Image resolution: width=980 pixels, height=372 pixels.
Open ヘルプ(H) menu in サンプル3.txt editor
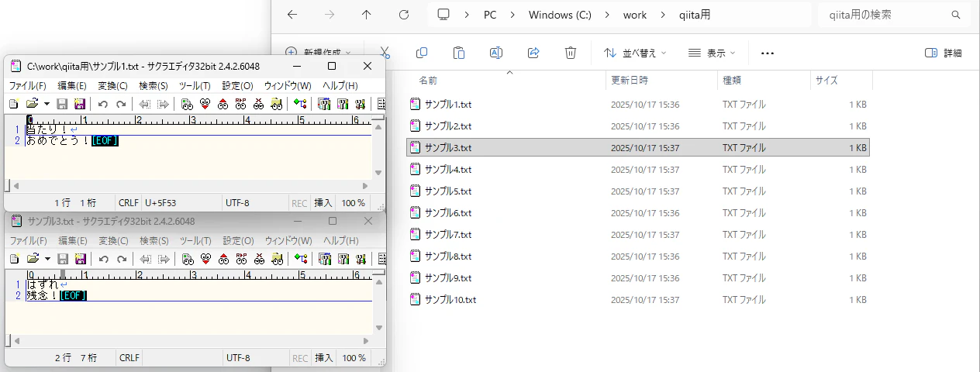pyautogui.click(x=340, y=240)
